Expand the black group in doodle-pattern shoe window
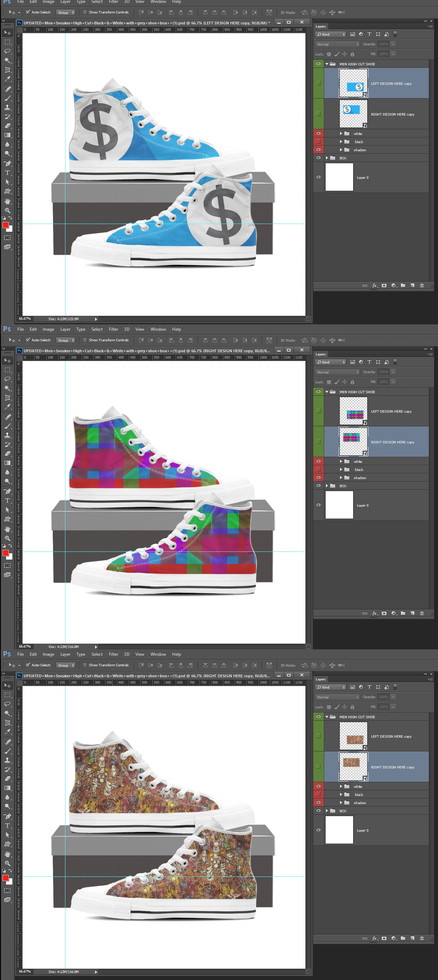This screenshot has height=980, width=438. (341, 794)
